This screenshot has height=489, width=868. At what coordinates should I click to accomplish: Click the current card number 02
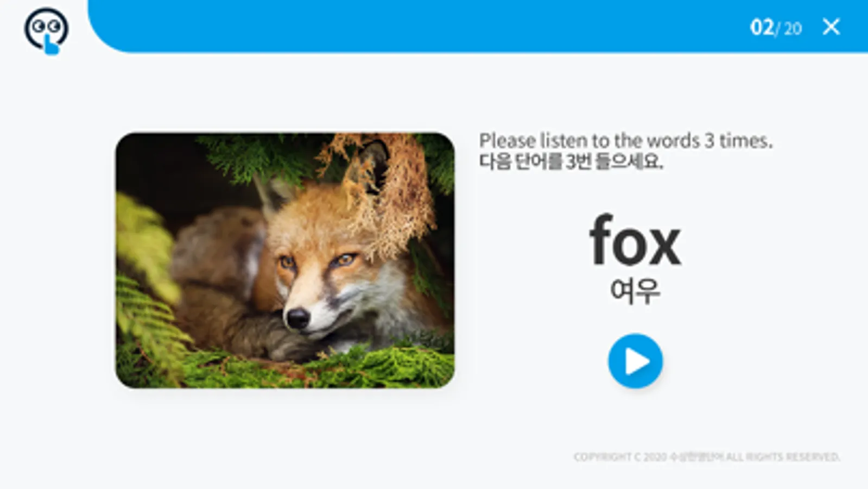point(762,27)
